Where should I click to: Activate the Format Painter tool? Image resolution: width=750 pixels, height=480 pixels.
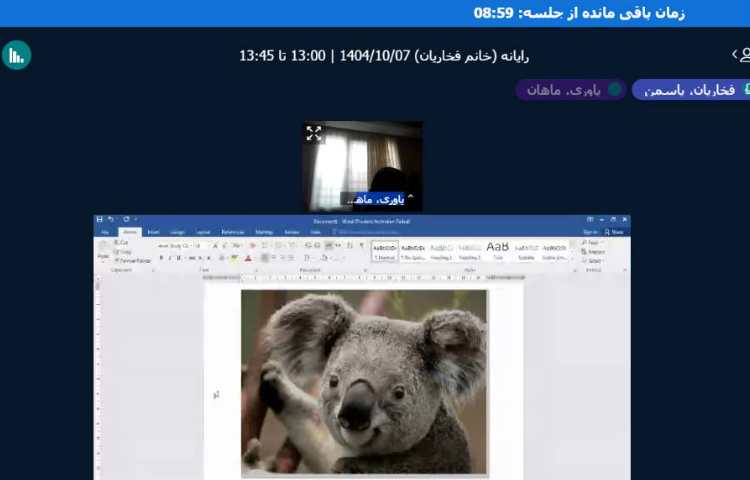132,261
